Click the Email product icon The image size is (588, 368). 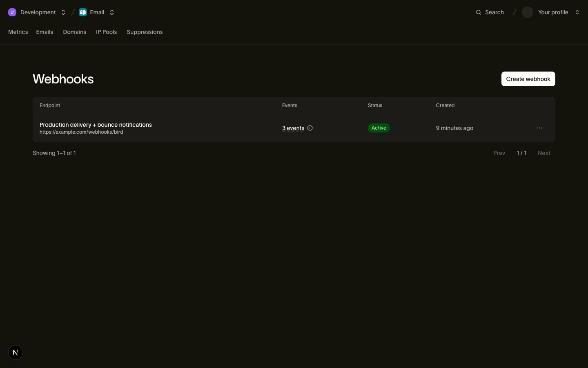click(x=83, y=12)
